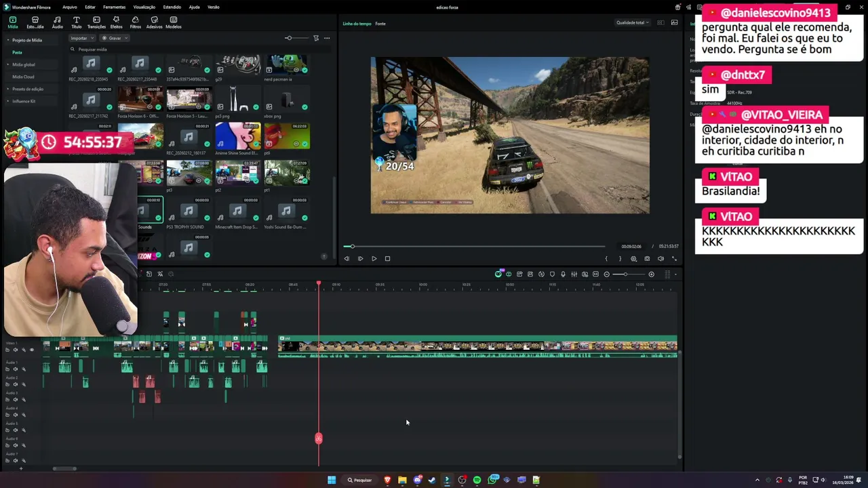Mute the Áudio 2 track

click(16, 384)
